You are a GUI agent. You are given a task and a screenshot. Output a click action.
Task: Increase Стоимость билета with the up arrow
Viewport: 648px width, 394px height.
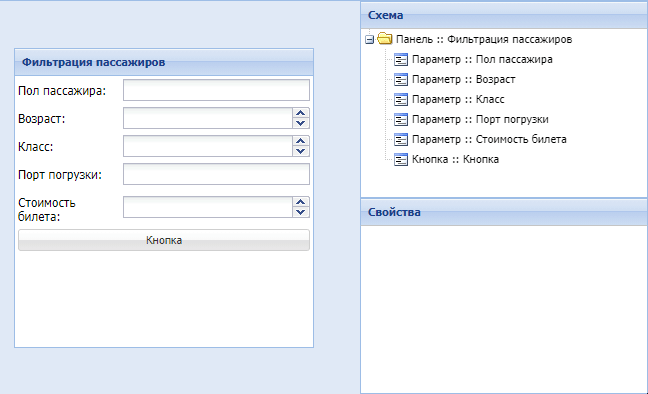pyautogui.click(x=301, y=202)
